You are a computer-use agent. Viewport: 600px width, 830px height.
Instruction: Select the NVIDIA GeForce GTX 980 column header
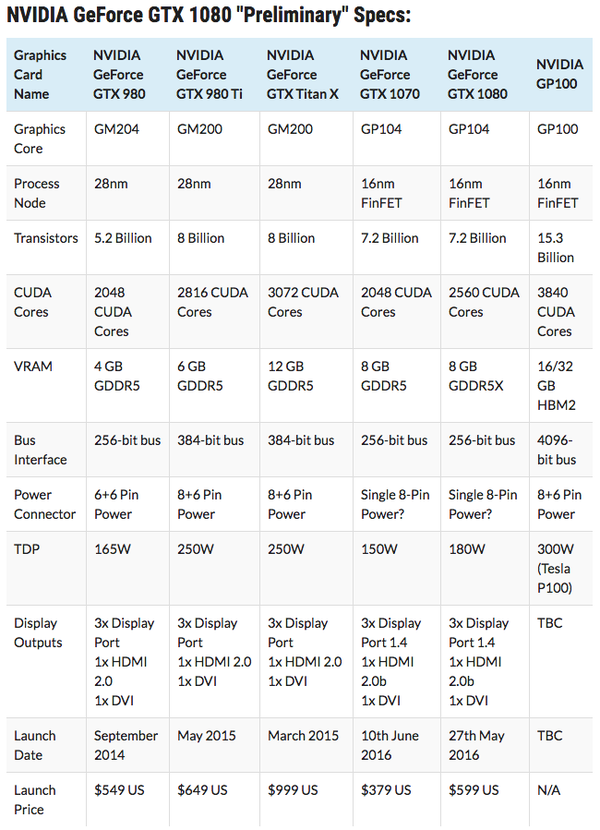click(119, 75)
